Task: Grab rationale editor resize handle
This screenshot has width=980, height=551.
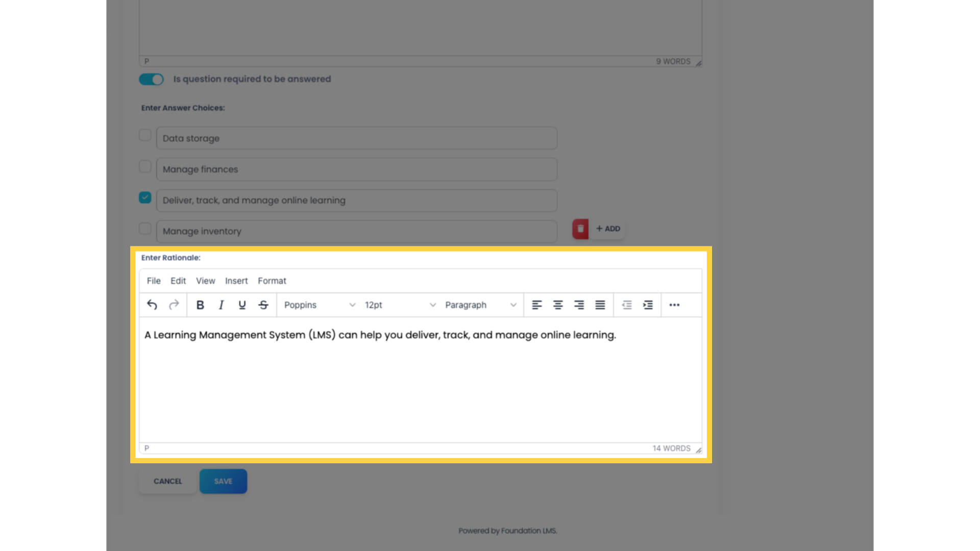Action: click(698, 450)
